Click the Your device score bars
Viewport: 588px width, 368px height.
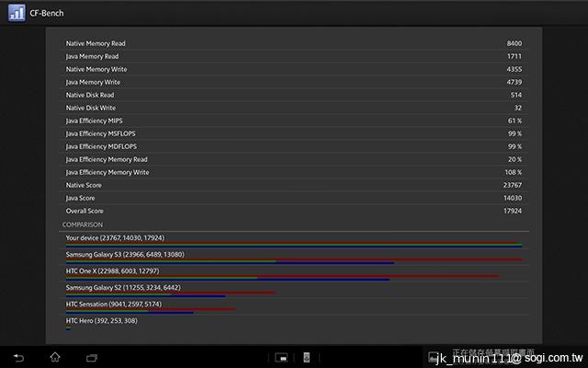[x=294, y=245]
